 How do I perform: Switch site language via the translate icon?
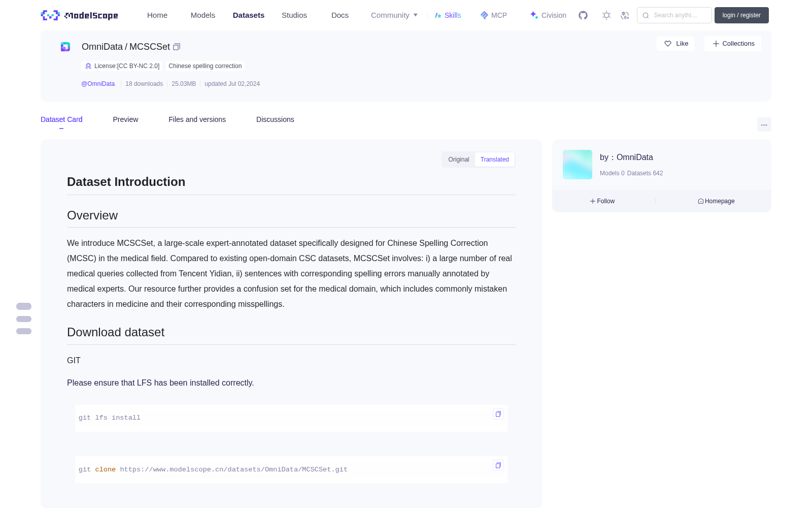coord(625,15)
